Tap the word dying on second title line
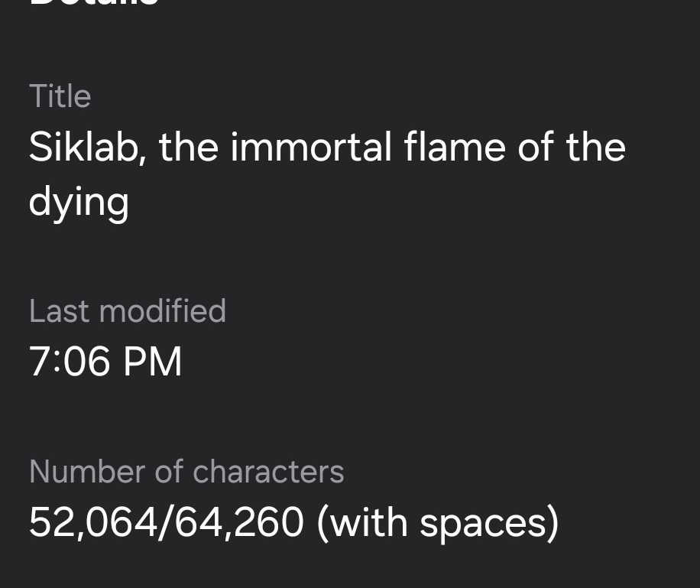700x588 pixels. pyautogui.click(x=78, y=202)
